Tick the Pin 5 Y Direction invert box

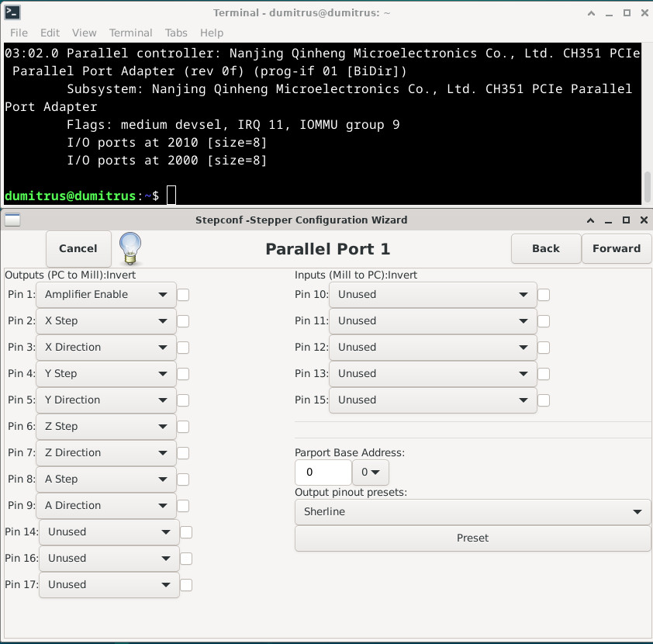pos(183,400)
